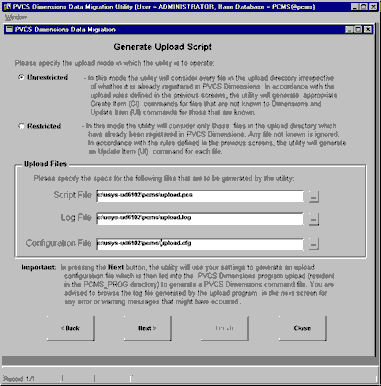Maximize the inner PVCS Dimensions Data Migration window
This screenshot has width=381, height=386.
[358, 30]
